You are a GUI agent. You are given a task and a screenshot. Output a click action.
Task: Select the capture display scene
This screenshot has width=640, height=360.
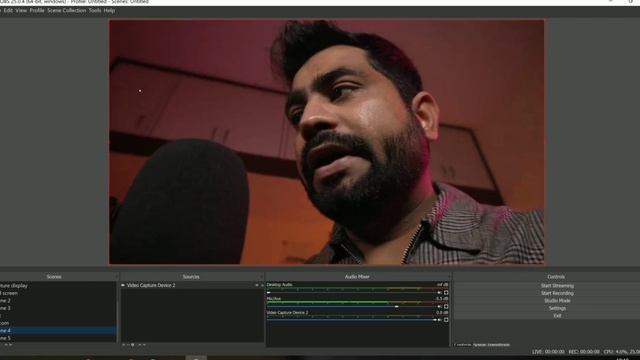[x=58, y=286]
